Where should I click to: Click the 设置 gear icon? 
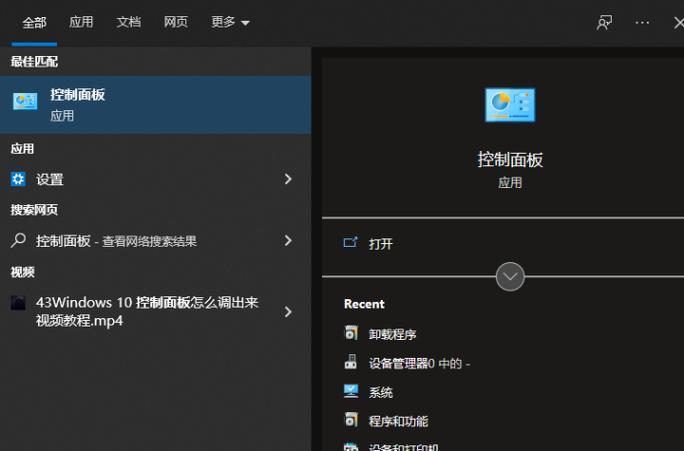(18, 179)
